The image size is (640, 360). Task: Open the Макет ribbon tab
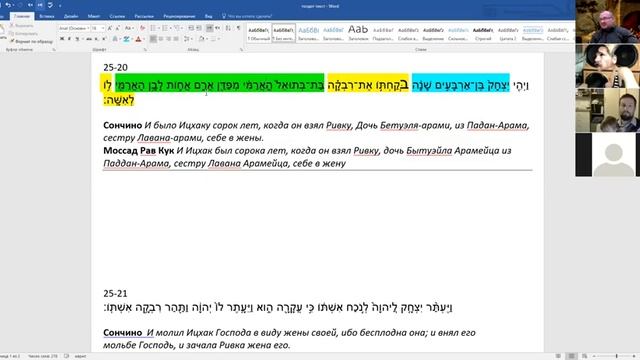(94, 16)
